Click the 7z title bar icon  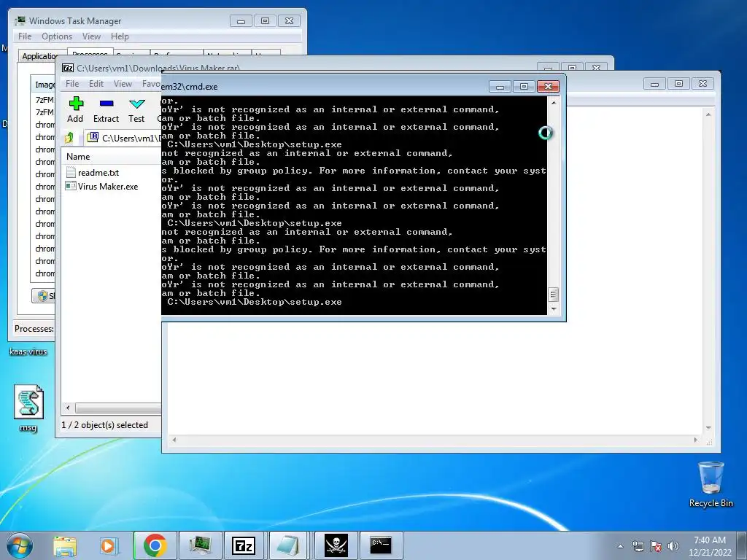[68, 68]
